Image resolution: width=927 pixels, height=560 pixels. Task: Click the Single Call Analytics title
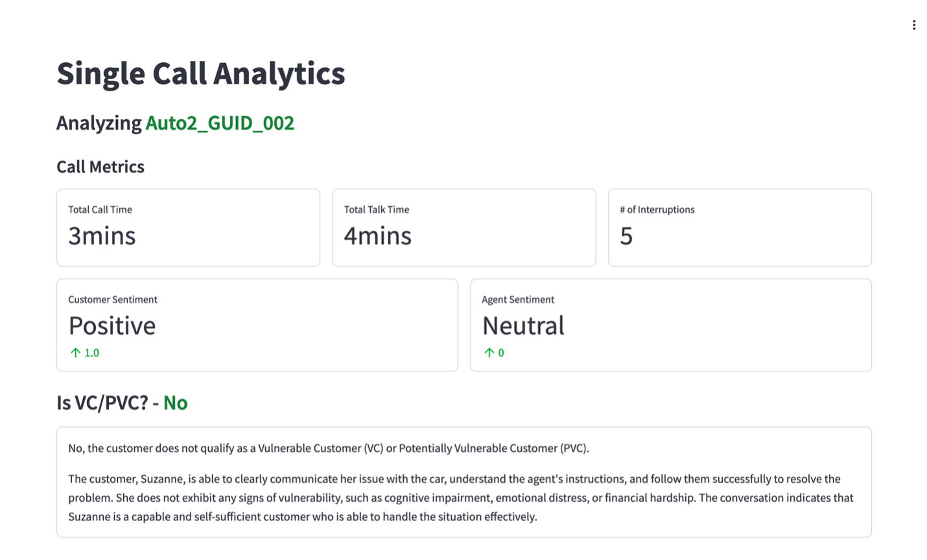tap(201, 73)
